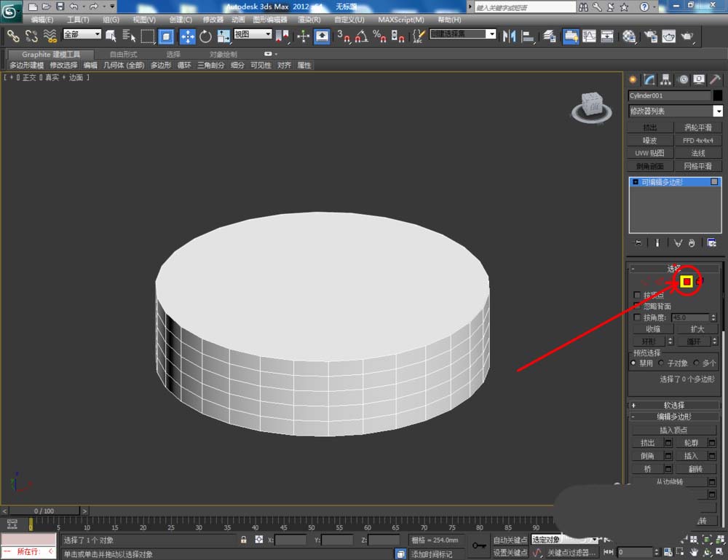Click the Polygon sub-object level icon
The height and width of the screenshot is (560, 728).
pos(686,281)
